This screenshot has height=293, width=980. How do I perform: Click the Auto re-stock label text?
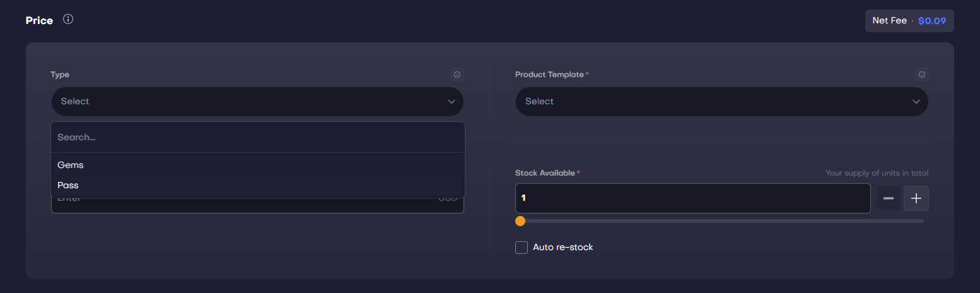[x=563, y=248]
